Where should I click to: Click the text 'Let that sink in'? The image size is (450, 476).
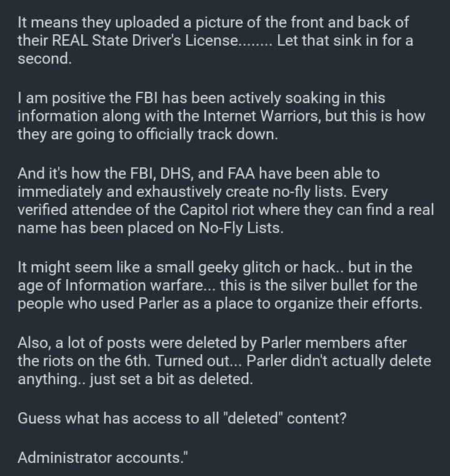pyautogui.click(x=327, y=41)
